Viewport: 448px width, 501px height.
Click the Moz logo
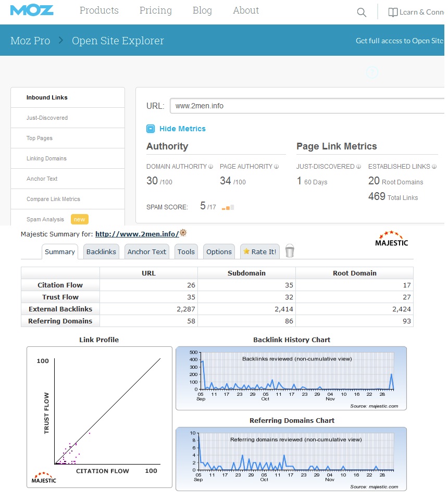pos(31,10)
